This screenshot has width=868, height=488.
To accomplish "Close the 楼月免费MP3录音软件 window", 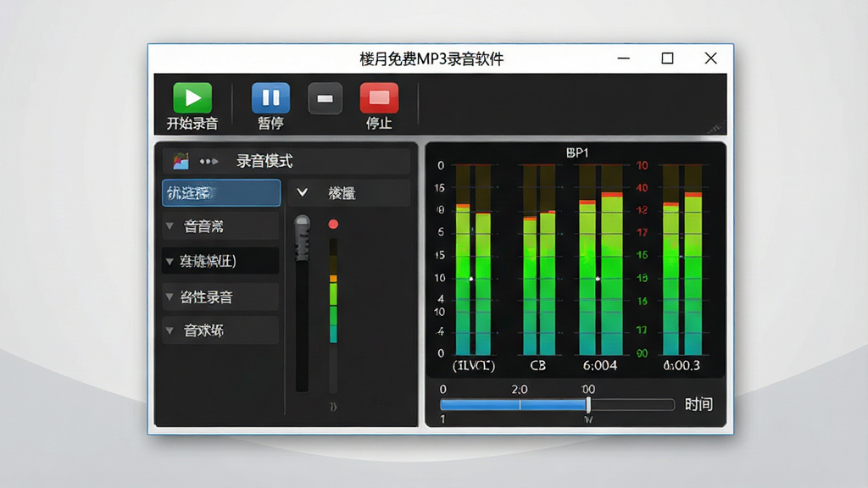I will [711, 58].
